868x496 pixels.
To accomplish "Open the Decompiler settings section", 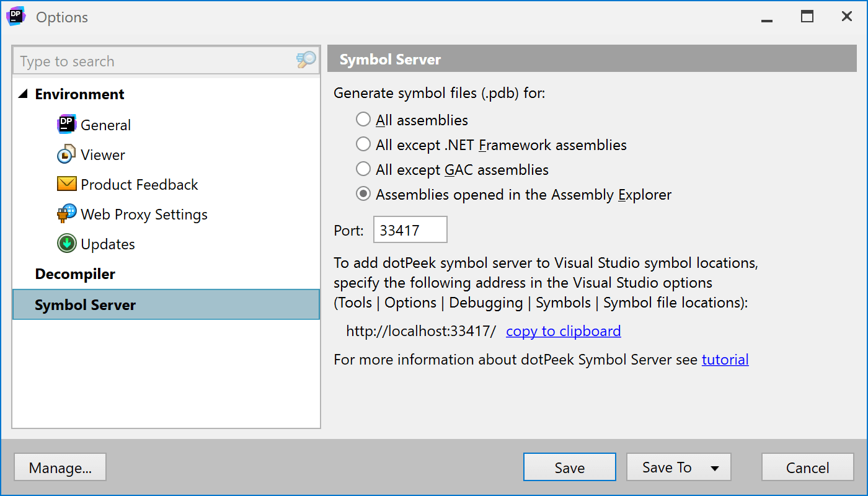I will pyautogui.click(x=75, y=273).
